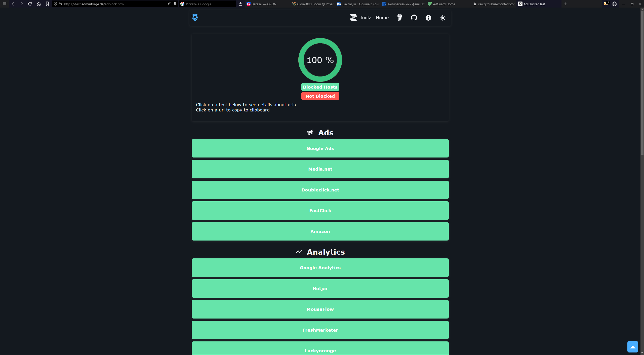644x355 pixels.
Task: Click the info circle icon
Action: click(x=428, y=18)
